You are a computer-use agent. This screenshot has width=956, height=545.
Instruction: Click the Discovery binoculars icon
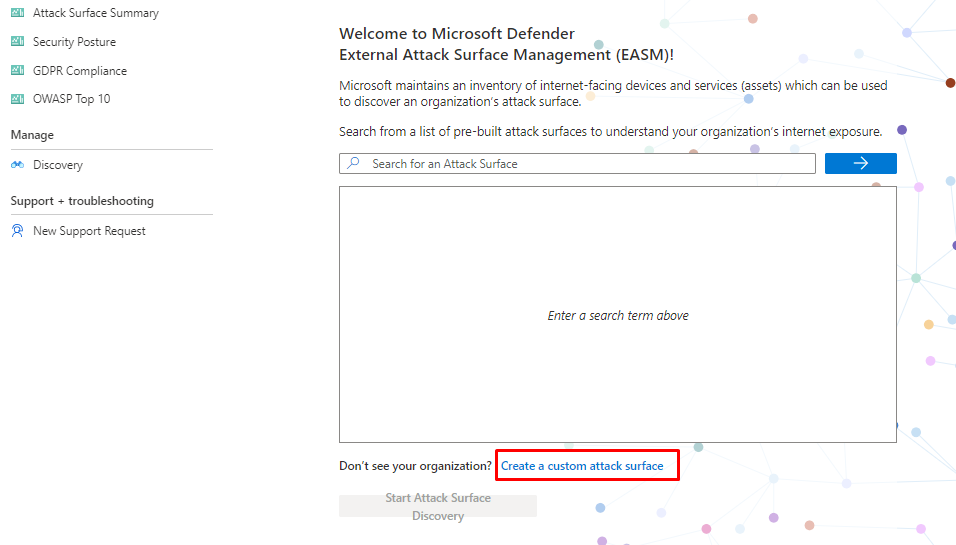click(17, 165)
